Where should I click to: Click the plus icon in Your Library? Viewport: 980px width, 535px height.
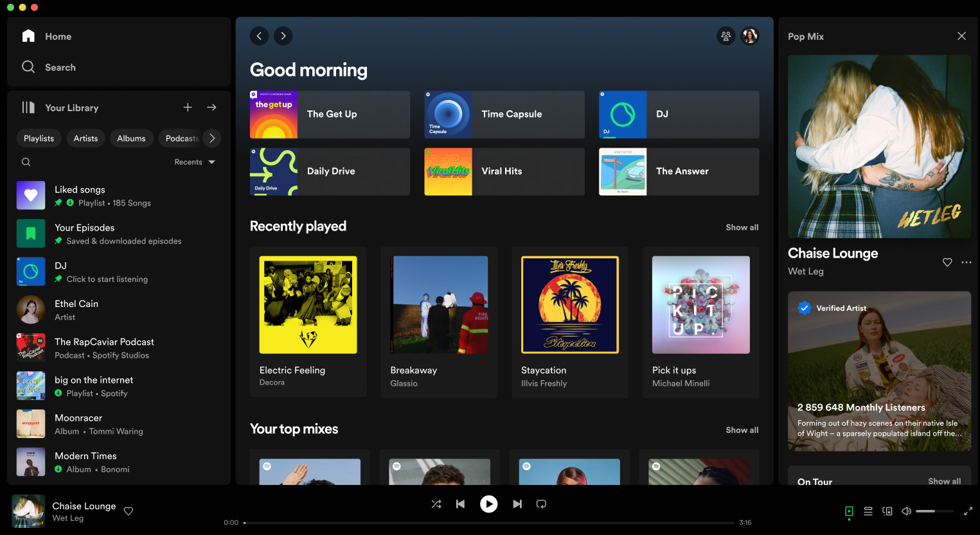[x=188, y=107]
